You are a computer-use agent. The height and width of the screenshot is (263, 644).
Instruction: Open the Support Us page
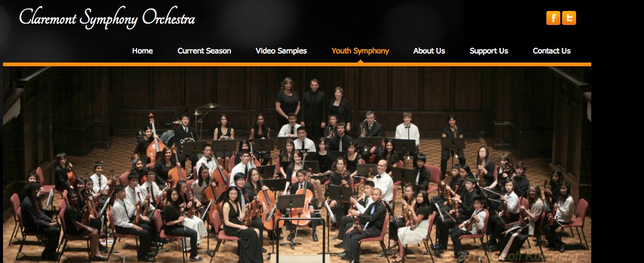click(489, 51)
